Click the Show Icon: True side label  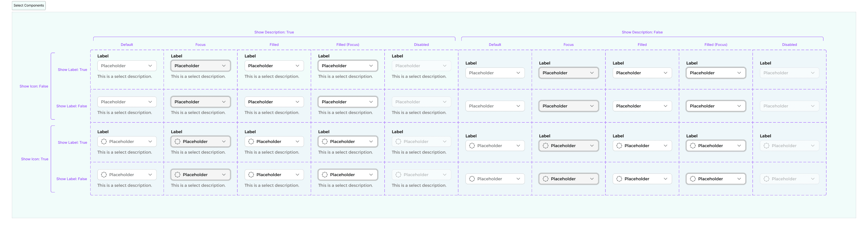[35, 159]
